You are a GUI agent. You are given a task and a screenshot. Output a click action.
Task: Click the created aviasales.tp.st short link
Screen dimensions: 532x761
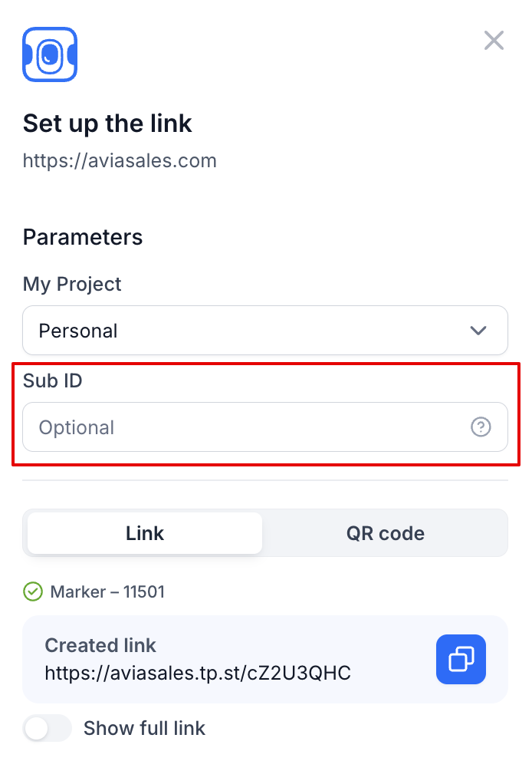click(x=198, y=673)
